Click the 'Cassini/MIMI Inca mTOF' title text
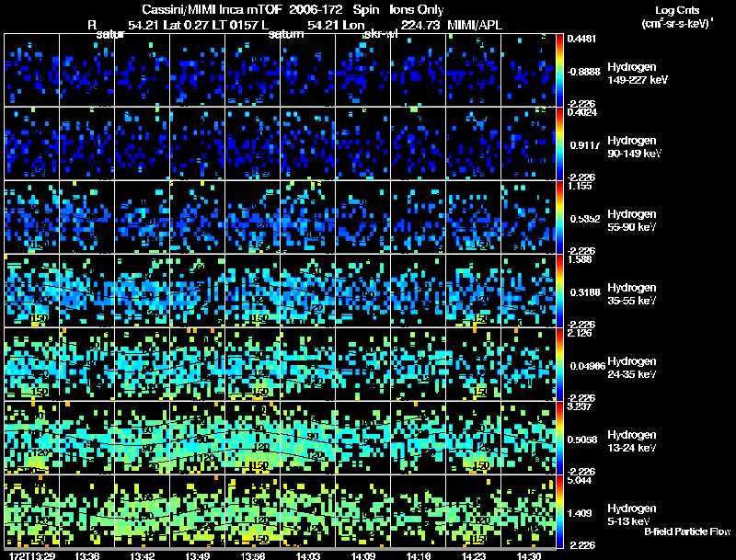This screenshot has width=736, height=560. click(213, 9)
